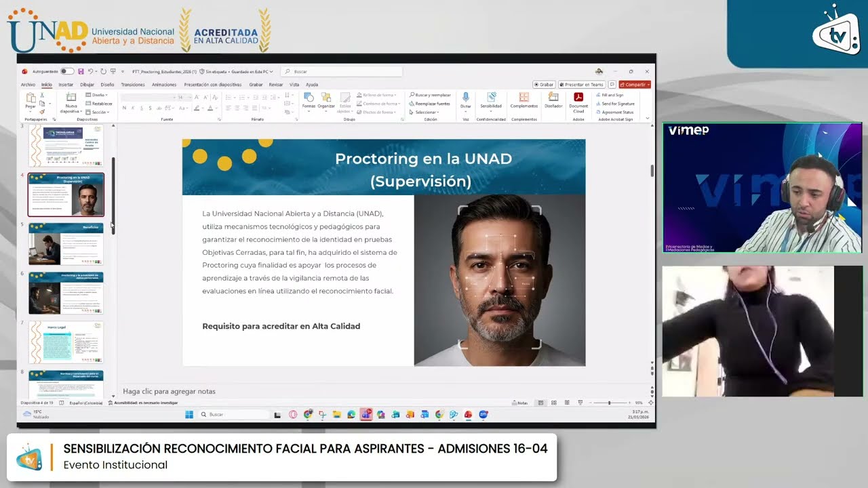
Task: Click Buscar y reemplazar
Action: point(430,96)
